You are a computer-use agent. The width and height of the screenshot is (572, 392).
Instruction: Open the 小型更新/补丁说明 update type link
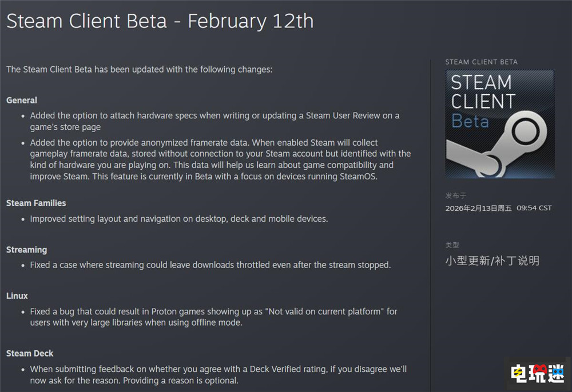pos(492,261)
